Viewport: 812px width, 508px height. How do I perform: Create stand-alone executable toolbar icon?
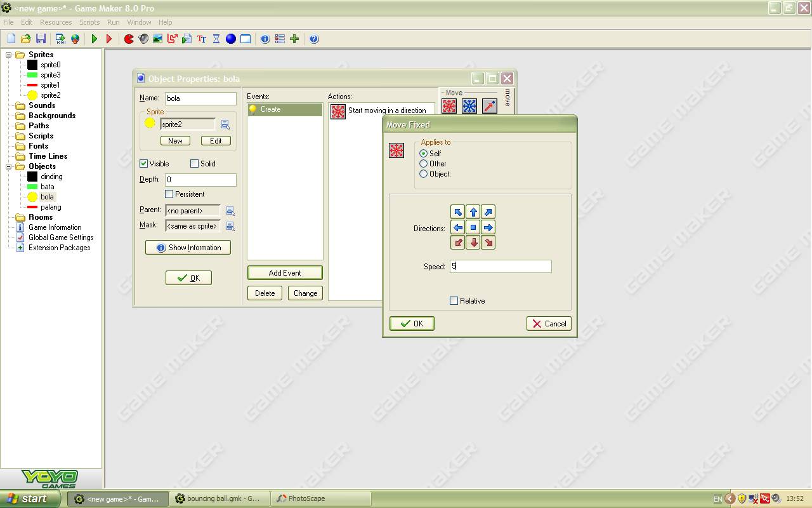point(60,39)
